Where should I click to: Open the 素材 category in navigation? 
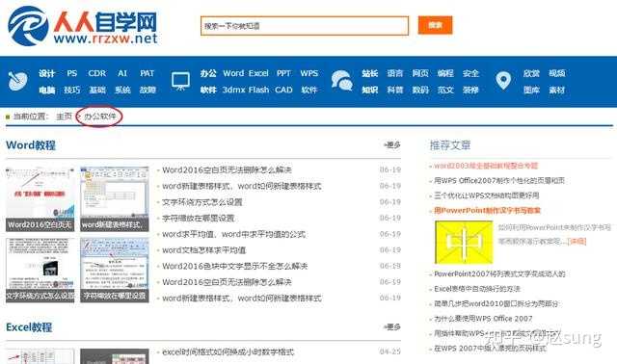point(557,90)
